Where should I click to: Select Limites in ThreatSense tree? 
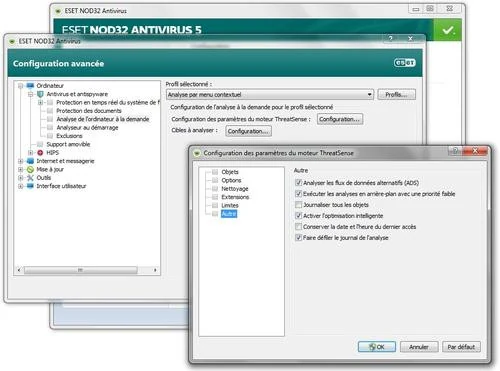point(230,205)
